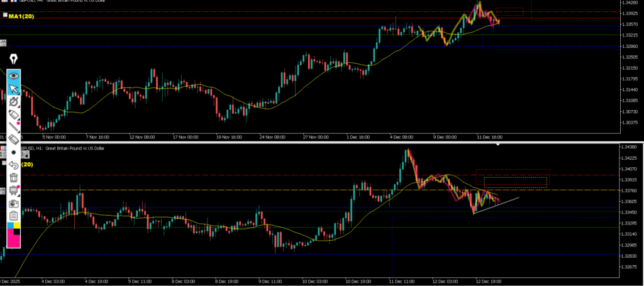Viewport: 644px width, 286px height.
Task: Click the black dot brush size button
Action: 14,152
